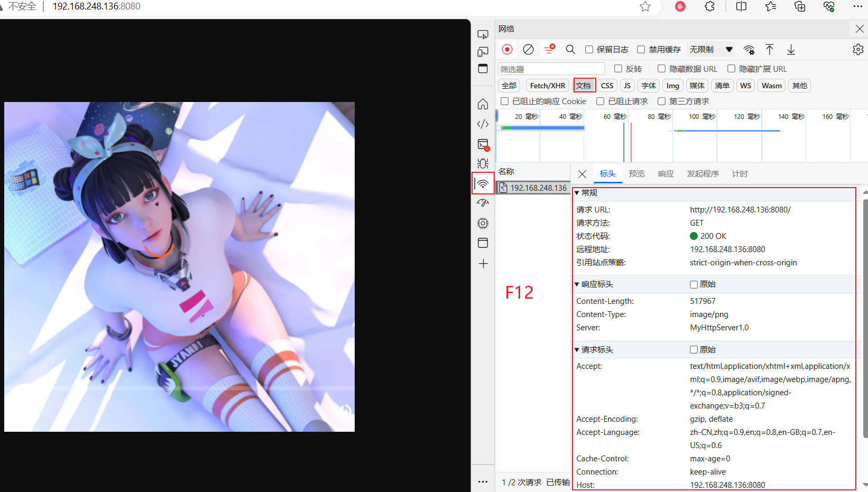Screen dimensions: 868x492
Task: Open the 无限制 throttling dropdown
Action: (x=710, y=49)
